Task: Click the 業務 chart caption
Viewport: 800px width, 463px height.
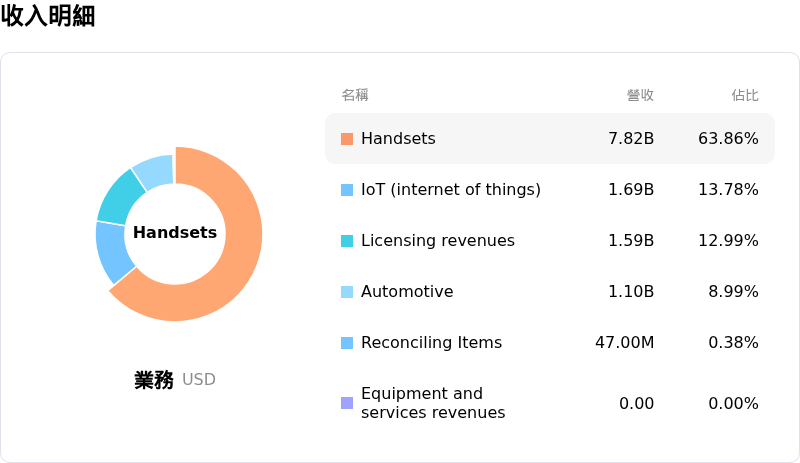Action: pyautogui.click(x=154, y=380)
